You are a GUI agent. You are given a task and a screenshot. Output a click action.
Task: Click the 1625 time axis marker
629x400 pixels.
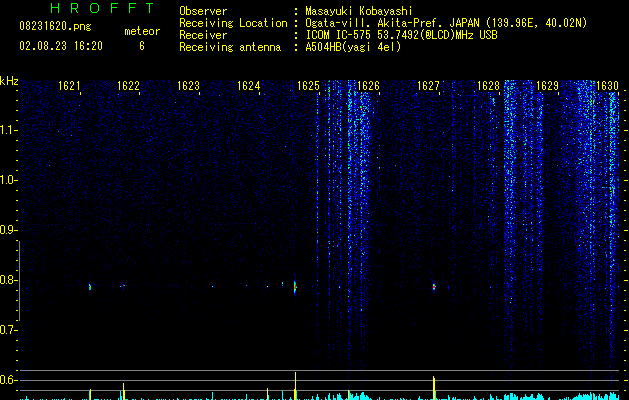[x=308, y=86]
